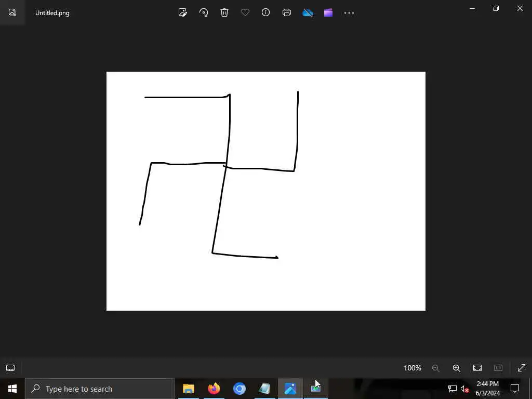Rotate the image with the rotate icon

tap(204, 12)
